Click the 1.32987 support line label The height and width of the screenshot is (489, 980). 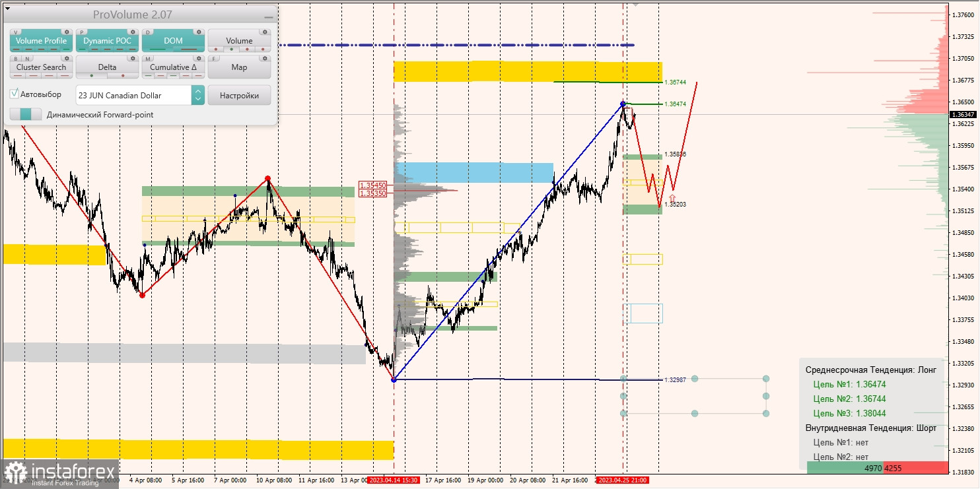676,380
